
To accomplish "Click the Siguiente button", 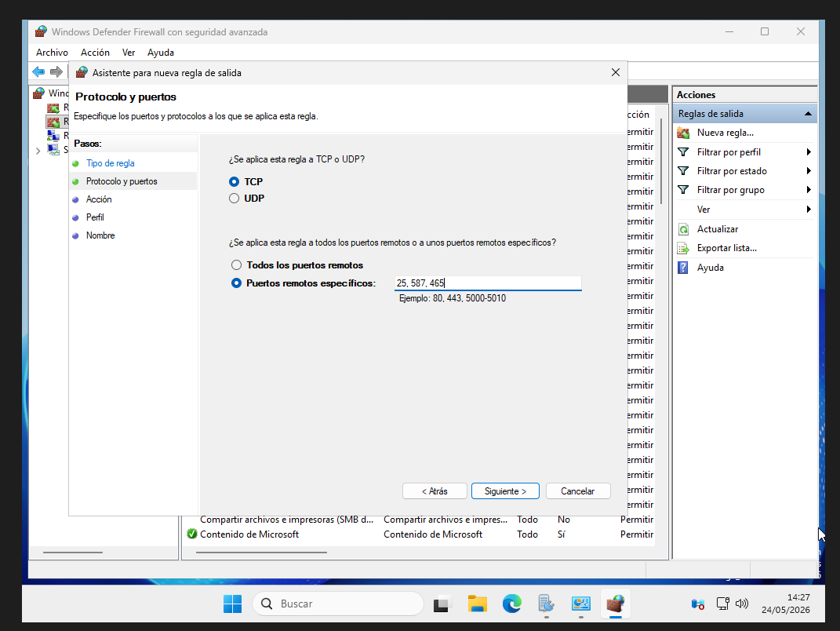I will pyautogui.click(x=505, y=491).
